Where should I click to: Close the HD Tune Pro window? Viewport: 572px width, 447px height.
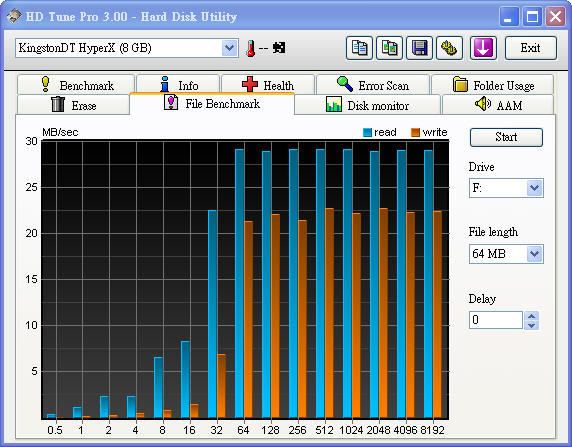point(556,17)
